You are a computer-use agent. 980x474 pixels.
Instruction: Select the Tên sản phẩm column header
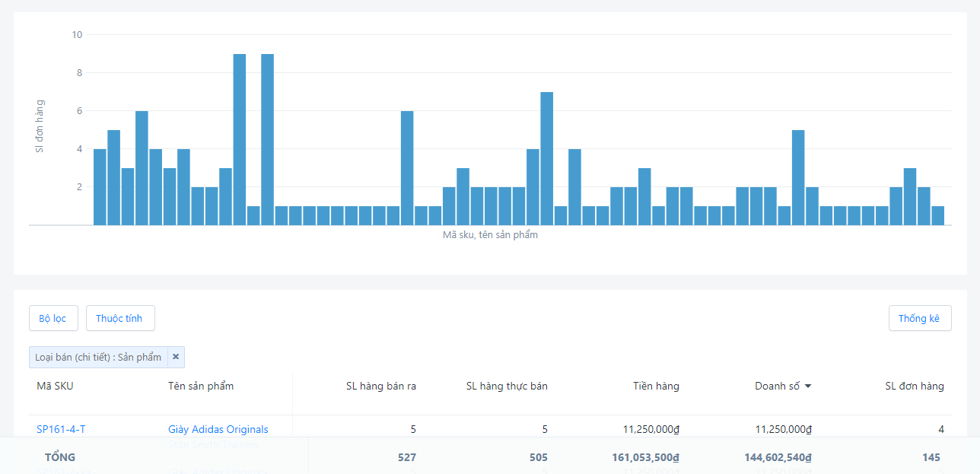pos(201,386)
